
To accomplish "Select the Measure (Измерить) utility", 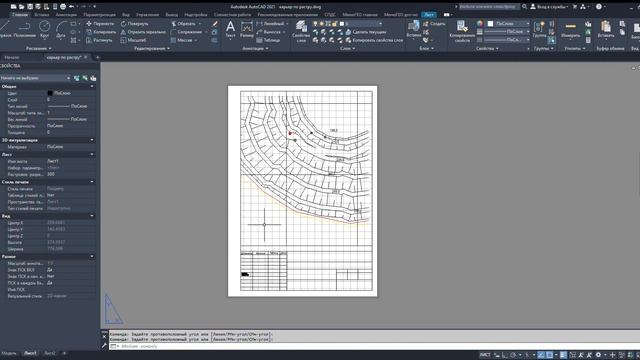I will pos(571,29).
